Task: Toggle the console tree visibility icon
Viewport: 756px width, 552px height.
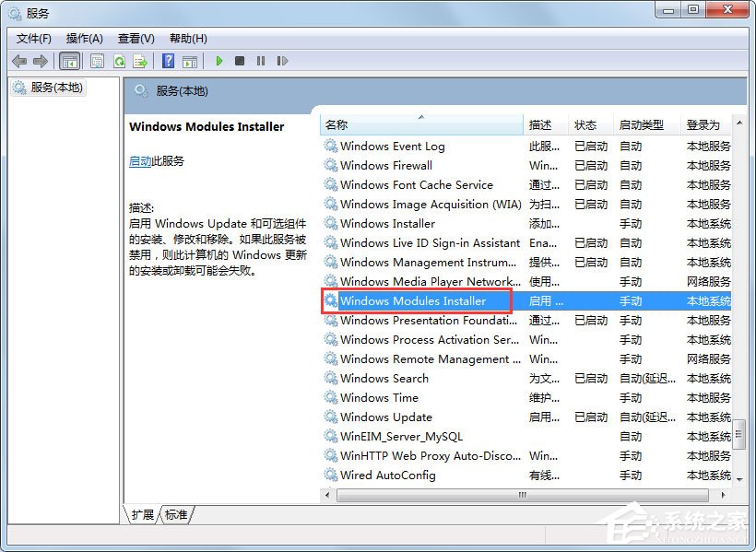Action: (69, 61)
